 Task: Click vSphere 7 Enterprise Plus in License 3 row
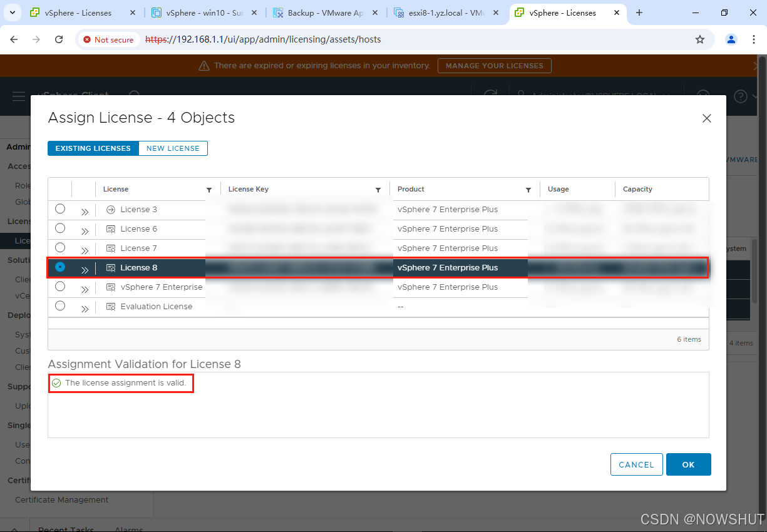(x=448, y=210)
